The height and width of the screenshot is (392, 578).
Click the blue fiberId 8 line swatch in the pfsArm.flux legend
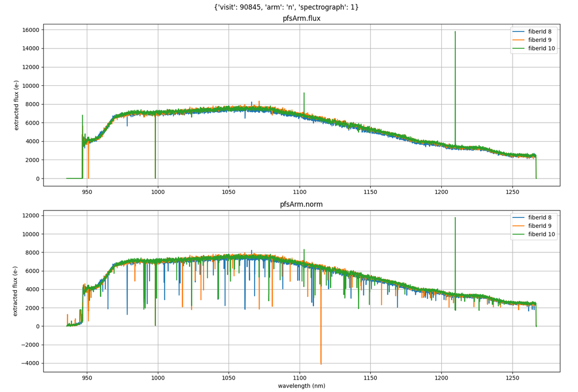(519, 31)
